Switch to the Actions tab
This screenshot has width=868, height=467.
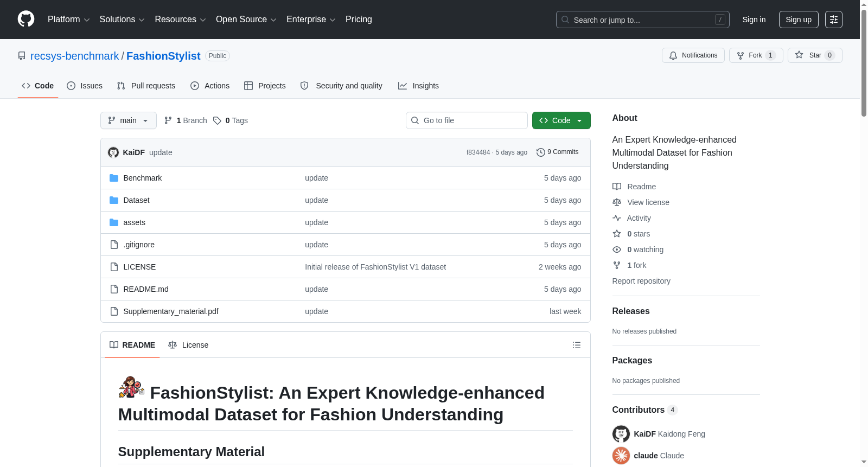210,86
